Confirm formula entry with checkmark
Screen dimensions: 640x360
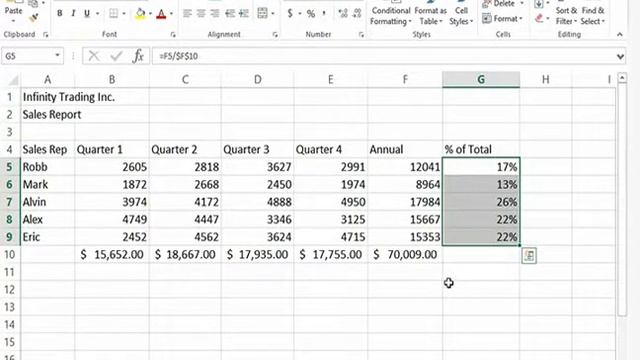116,56
